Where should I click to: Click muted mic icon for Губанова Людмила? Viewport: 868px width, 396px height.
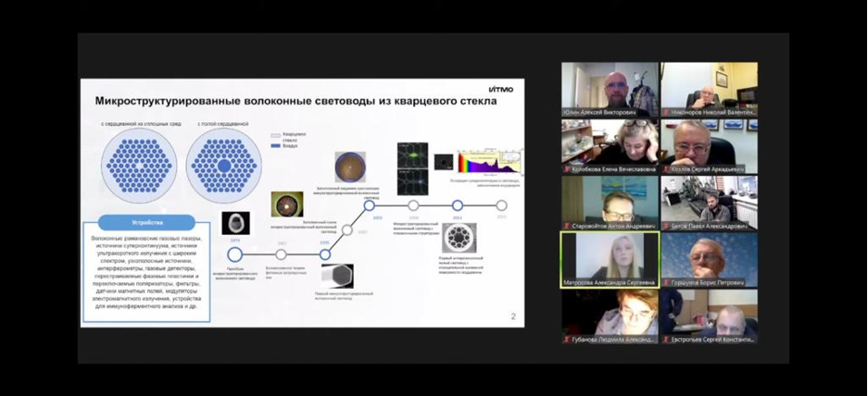[567, 340]
